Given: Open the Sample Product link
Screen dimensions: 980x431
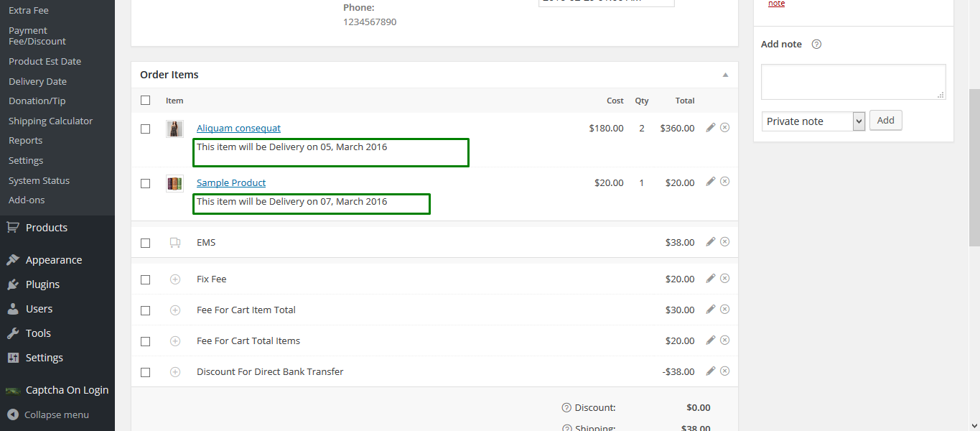Looking at the screenshot, I should 231,182.
